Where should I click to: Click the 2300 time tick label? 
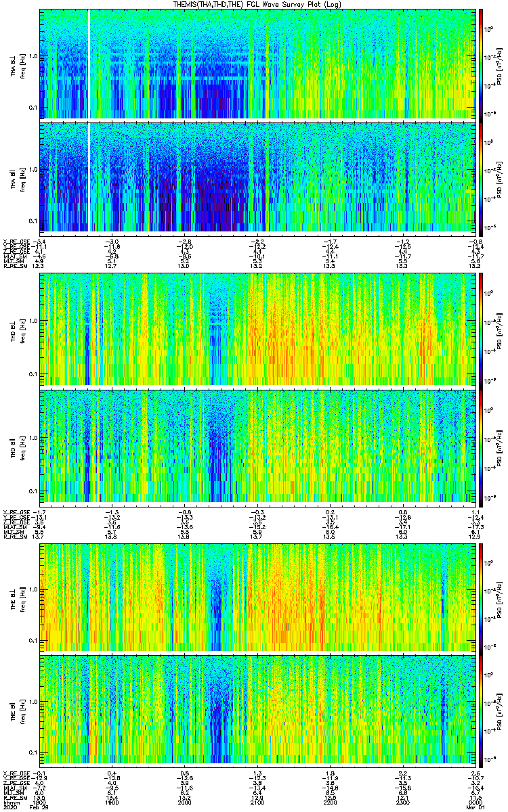tap(403, 803)
